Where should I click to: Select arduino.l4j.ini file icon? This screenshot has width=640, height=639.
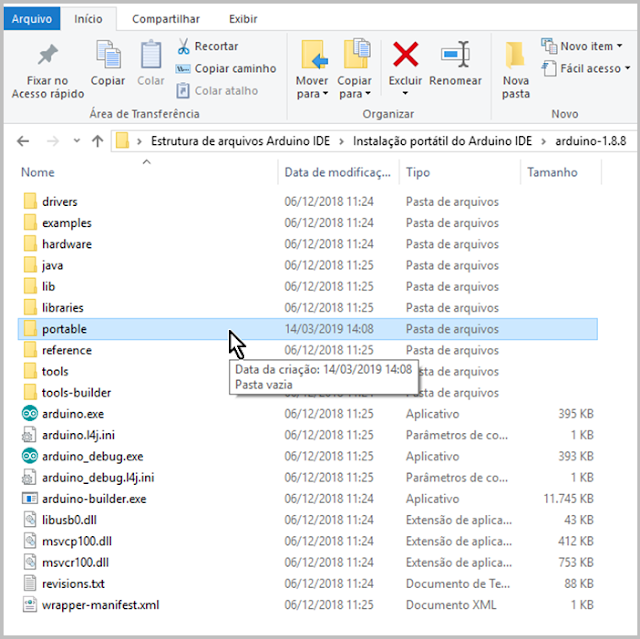(x=30, y=435)
